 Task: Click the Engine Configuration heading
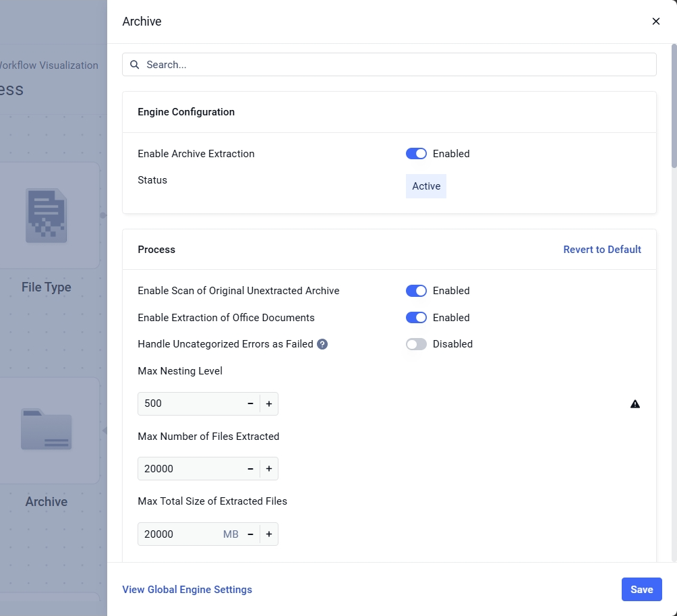(x=186, y=112)
